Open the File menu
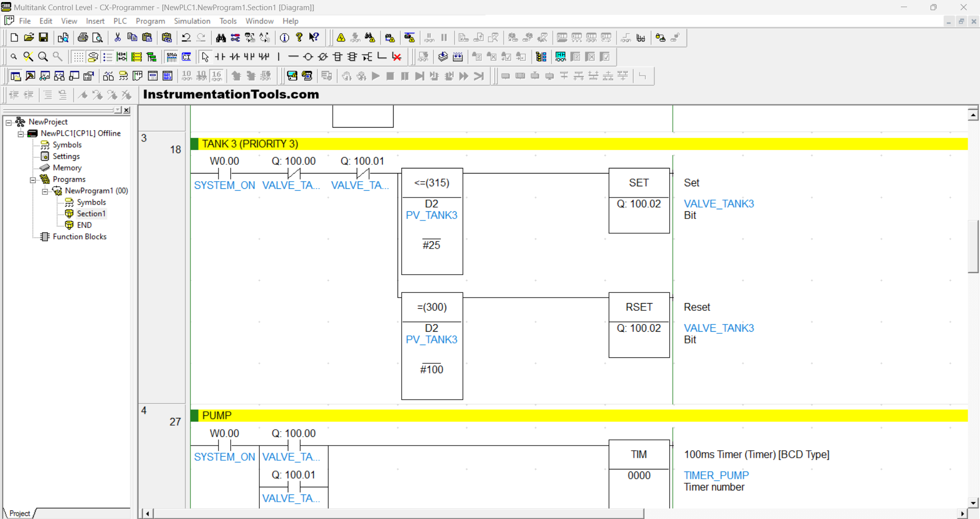The width and height of the screenshot is (980, 519). tap(25, 21)
